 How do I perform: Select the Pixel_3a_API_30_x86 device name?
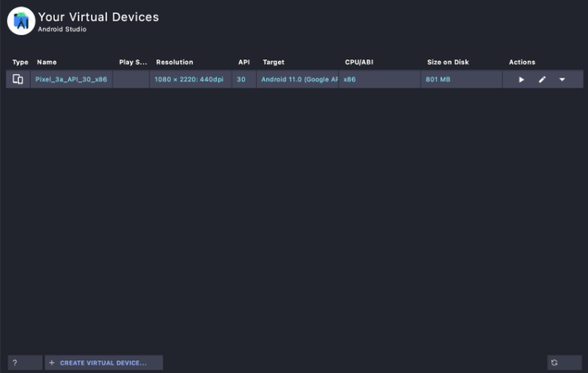(71, 80)
